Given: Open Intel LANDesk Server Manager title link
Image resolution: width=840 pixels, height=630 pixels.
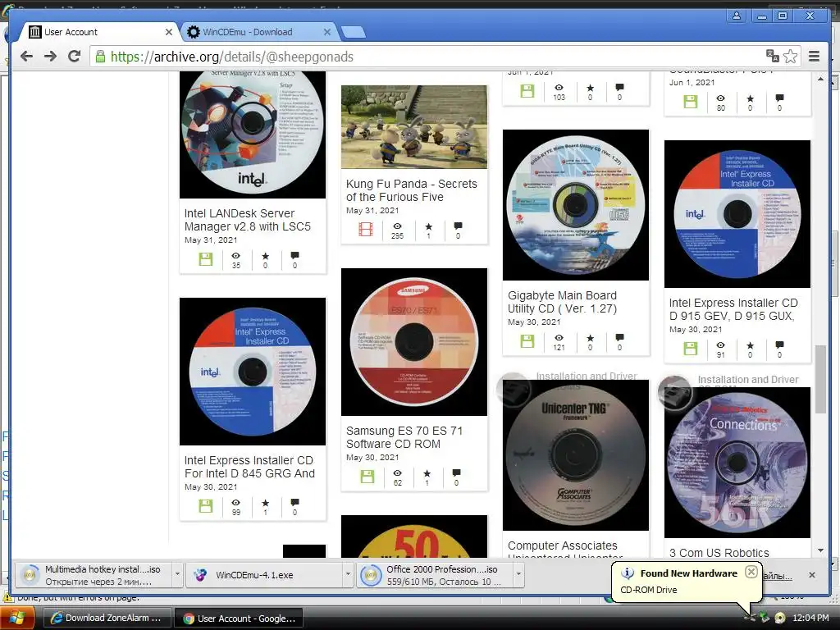Looking at the screenshot, I should point(248,220).
